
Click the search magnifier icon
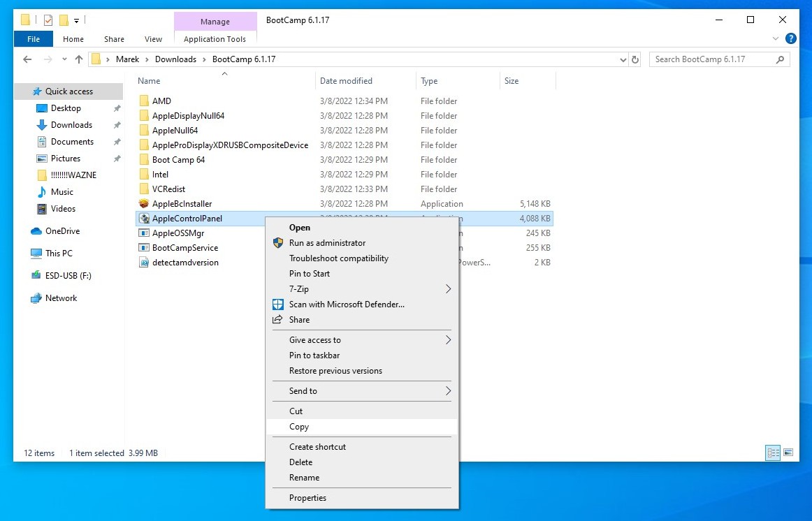(780, 59)
